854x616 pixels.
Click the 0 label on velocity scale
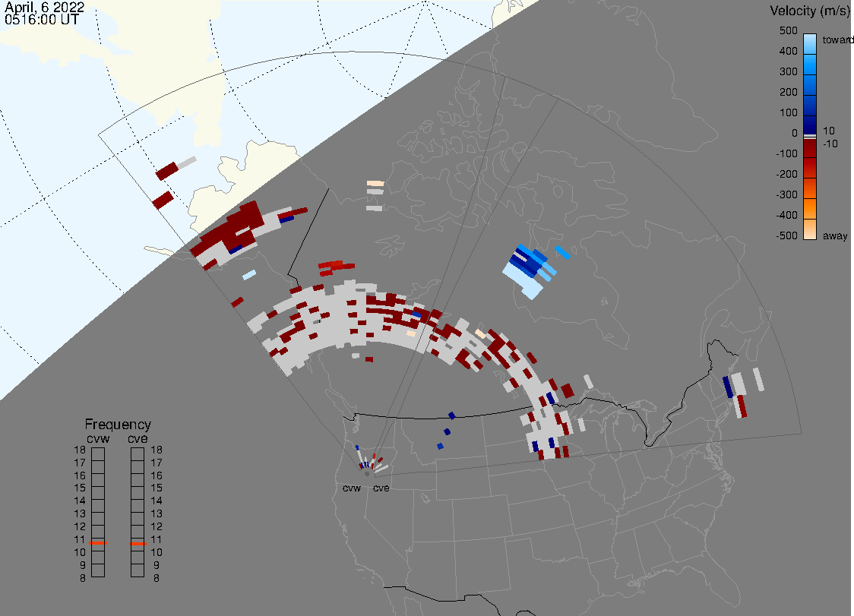point(795,134)
